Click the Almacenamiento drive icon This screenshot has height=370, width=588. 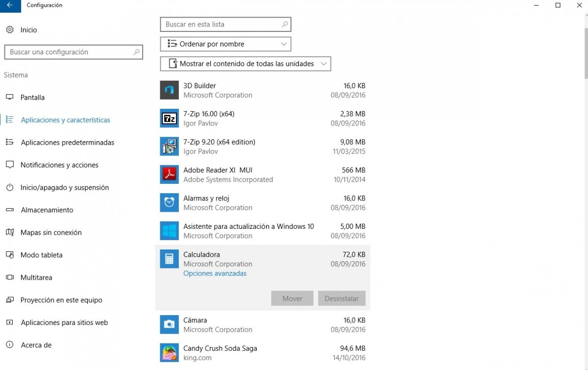click(x=10, y=210)
